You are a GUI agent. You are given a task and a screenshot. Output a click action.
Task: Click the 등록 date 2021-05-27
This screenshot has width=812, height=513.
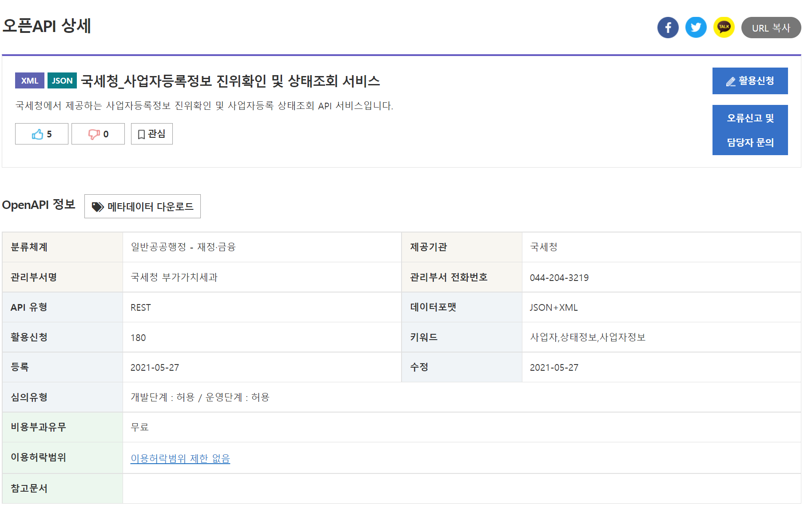tap(155, 368)
